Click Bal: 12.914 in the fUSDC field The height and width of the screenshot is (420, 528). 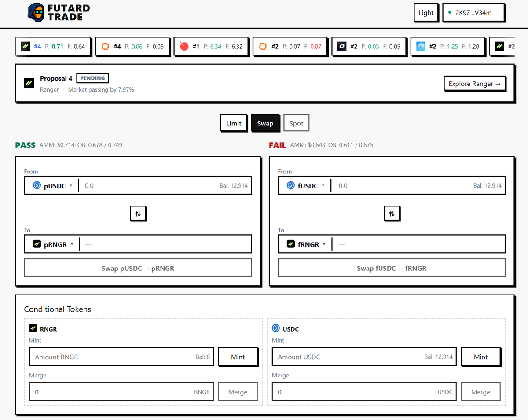(x=488, y=186)
